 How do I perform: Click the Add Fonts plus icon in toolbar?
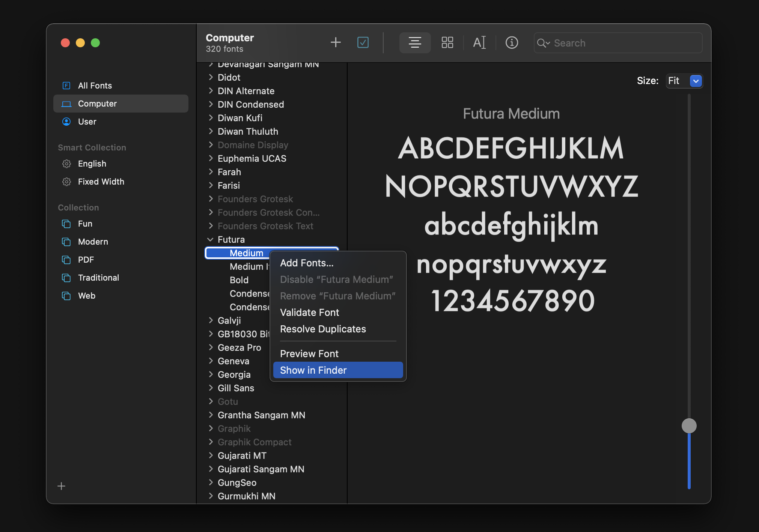pos(336,42)
